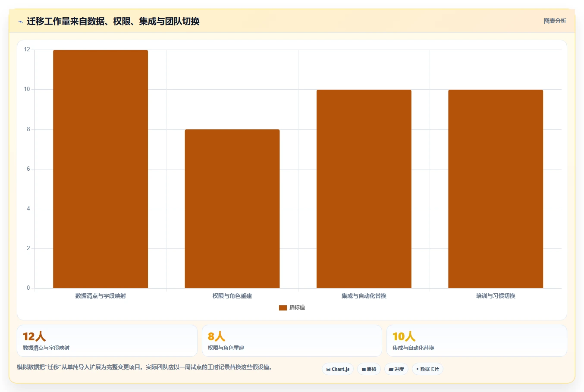
Task: Click the 表格 tag chip
Action: point(369,369)
